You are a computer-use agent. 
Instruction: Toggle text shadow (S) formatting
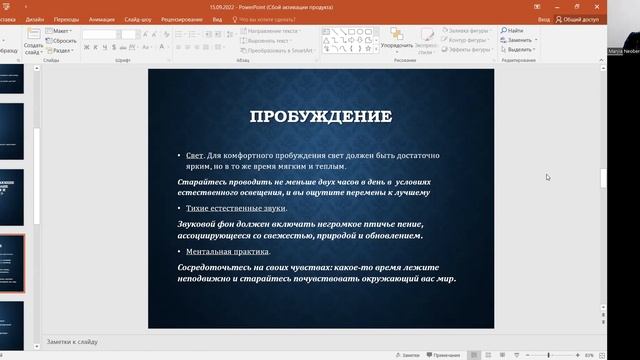(x=114, y=48)
